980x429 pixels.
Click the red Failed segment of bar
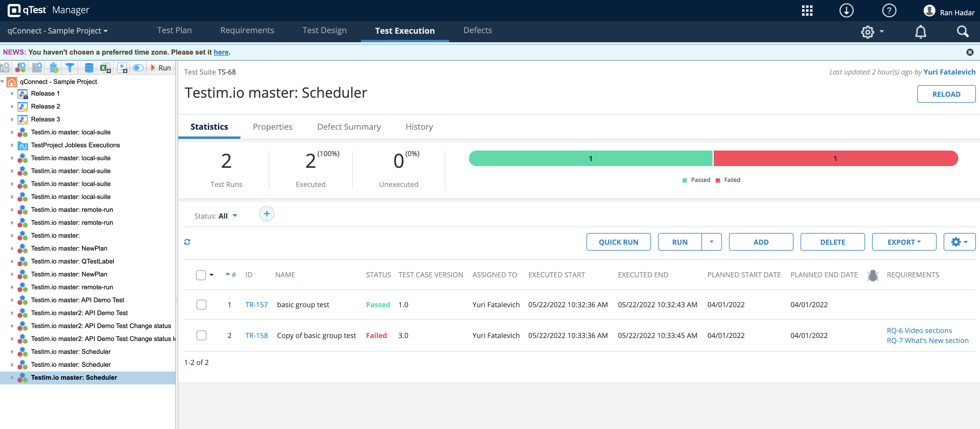point(835,158)
